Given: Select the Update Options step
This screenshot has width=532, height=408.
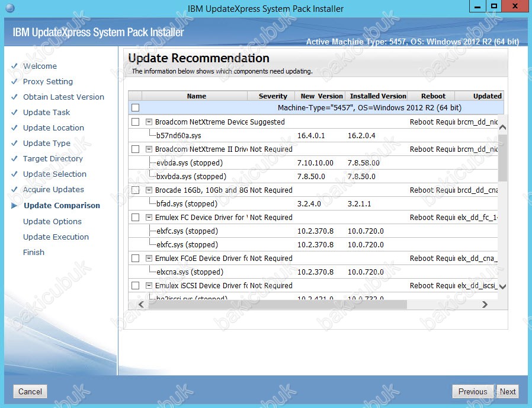Looking at the screenshot, I should click(x=52, y=222).
